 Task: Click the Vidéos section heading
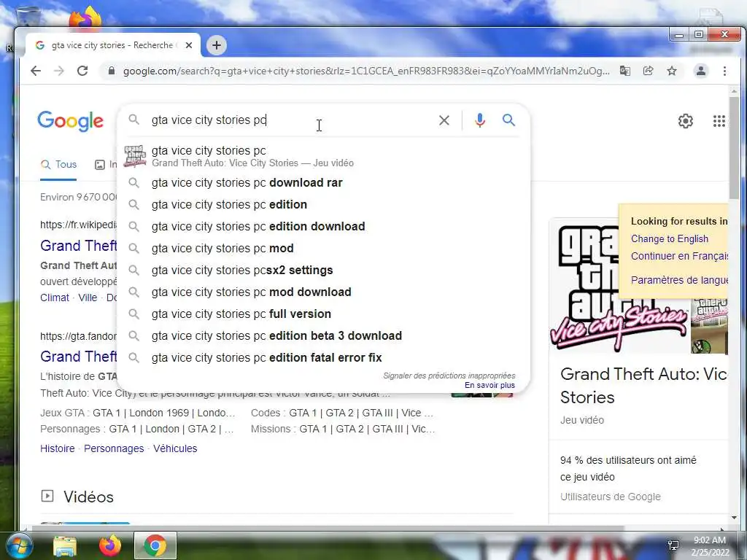(x=88, y=497)
